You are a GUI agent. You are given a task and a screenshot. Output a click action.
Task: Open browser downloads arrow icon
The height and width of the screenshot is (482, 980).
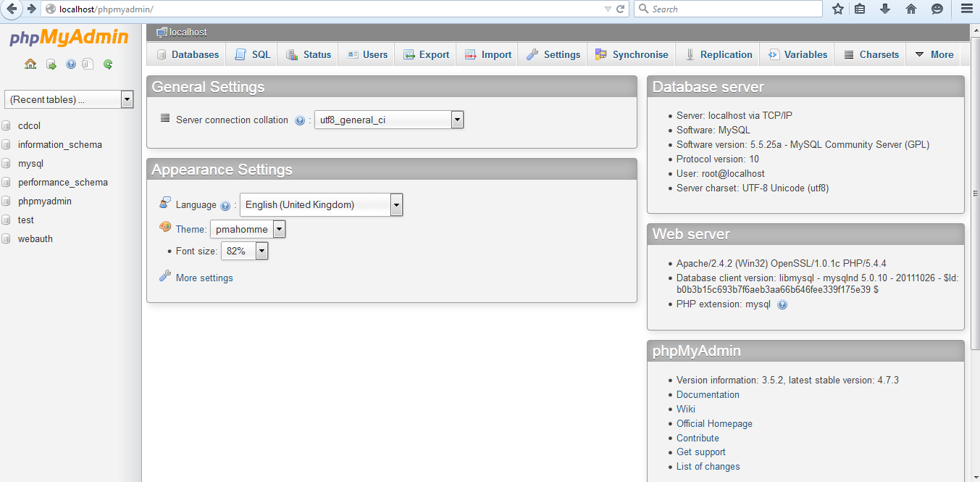(x=885, y=9)
